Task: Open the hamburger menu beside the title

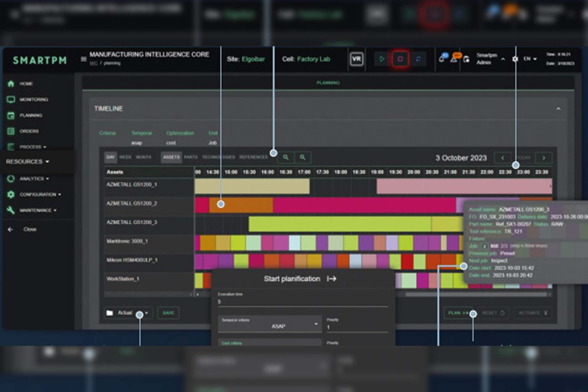Action: (83, 59)
